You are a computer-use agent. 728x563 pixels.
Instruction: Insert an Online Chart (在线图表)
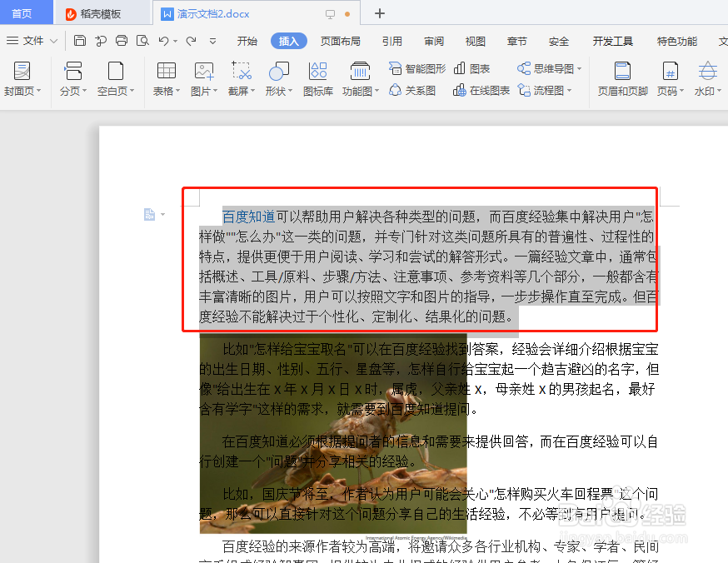click(x=481, y=90)
